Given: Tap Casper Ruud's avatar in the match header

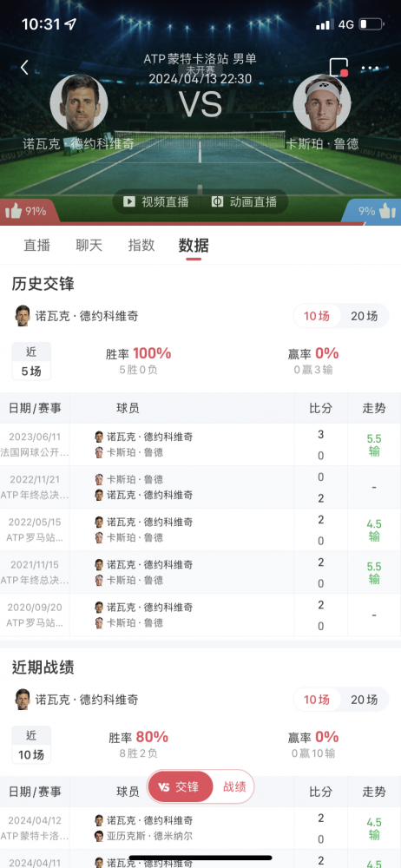Looking at the screenshot, I should 322,103.
